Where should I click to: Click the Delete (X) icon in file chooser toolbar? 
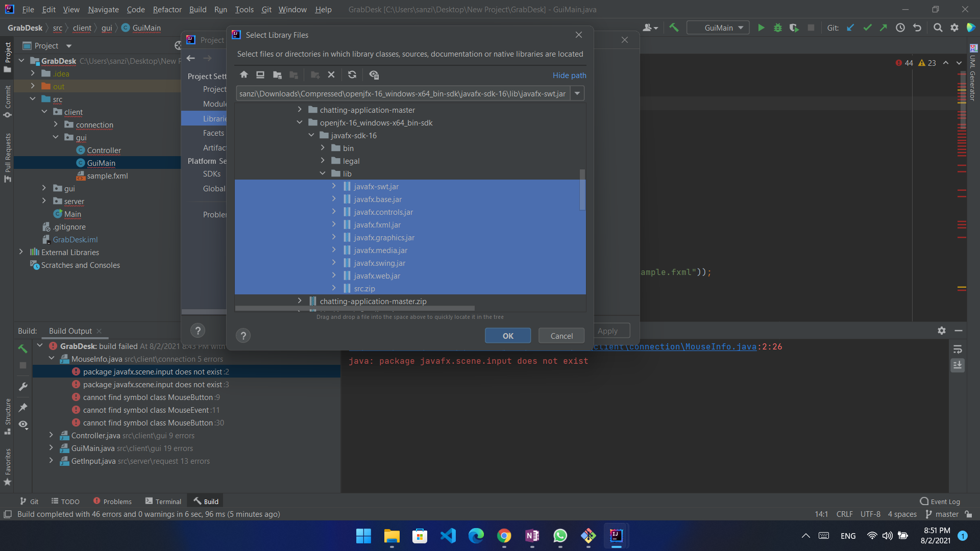point(331,75)
